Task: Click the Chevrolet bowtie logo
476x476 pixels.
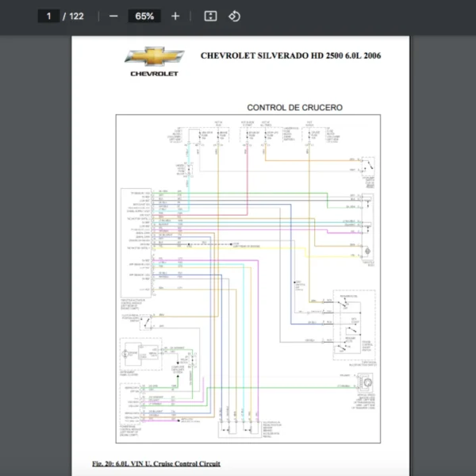Action: coord(154,57)
